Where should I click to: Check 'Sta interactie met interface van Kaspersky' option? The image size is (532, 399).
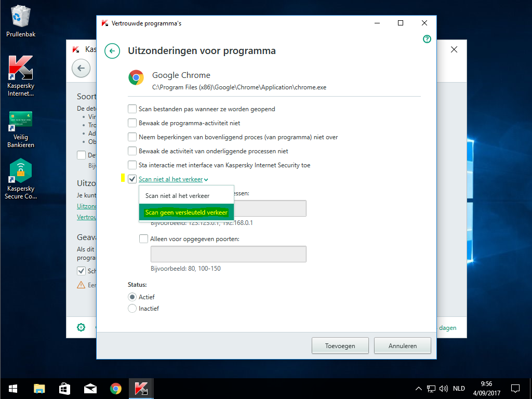pos(132,165)
